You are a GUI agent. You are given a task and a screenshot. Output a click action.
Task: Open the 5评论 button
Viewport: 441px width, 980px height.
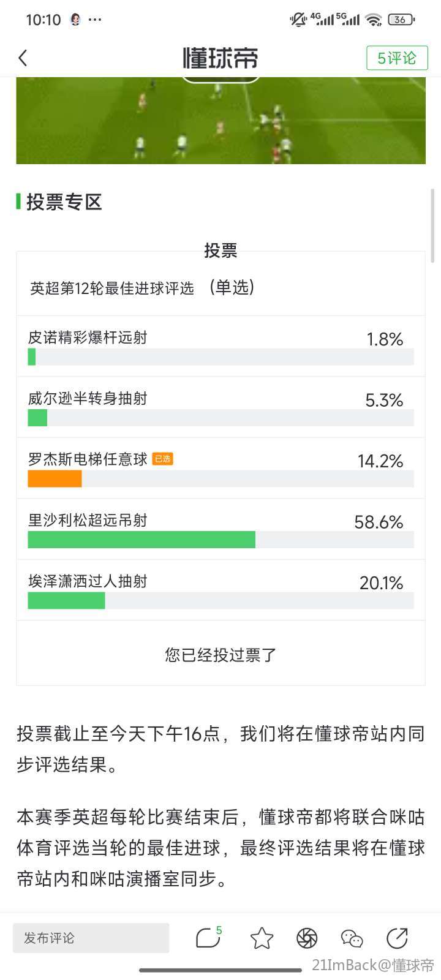[x=397, y=58]
